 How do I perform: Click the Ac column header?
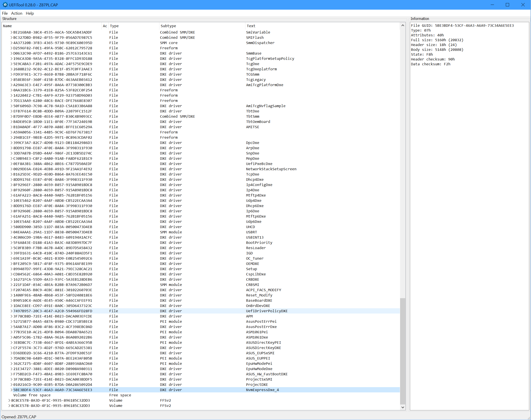pyautogui.click(x=105, y=26)
